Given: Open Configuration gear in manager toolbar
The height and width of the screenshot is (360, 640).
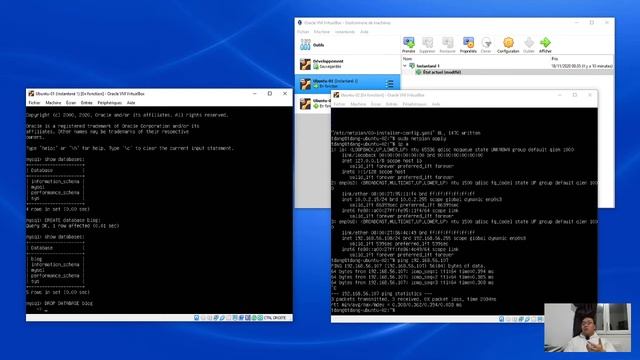Looking at the screenshot, I should point(508,45).
